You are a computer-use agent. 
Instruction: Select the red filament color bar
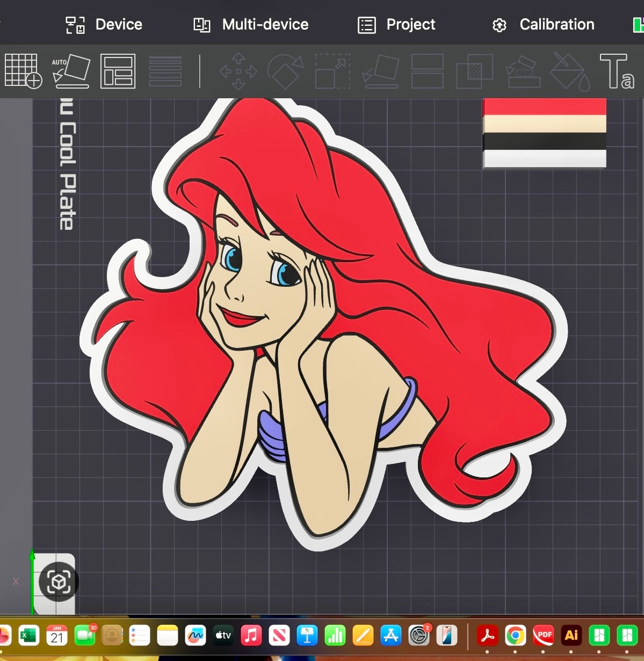545,106
